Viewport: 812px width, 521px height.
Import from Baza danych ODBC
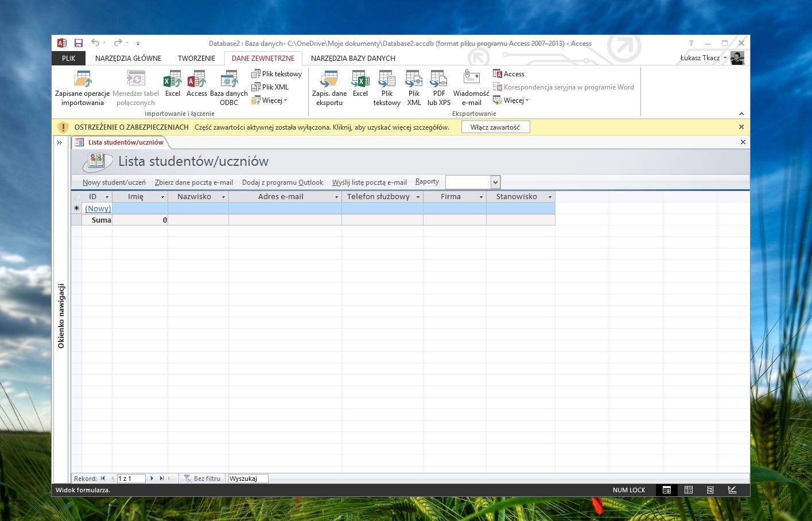pyautogui.click(x=229, y=88)
